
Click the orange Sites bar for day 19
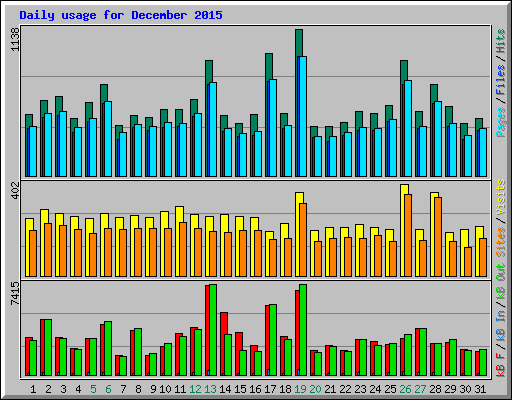coord(303,240)
